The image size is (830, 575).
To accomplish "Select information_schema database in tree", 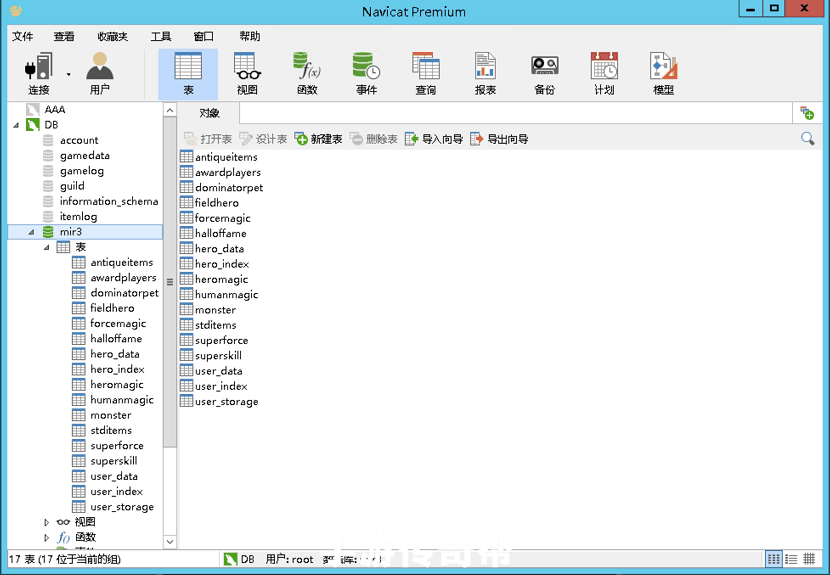I will pyautogui.click(x=109, y=201).
